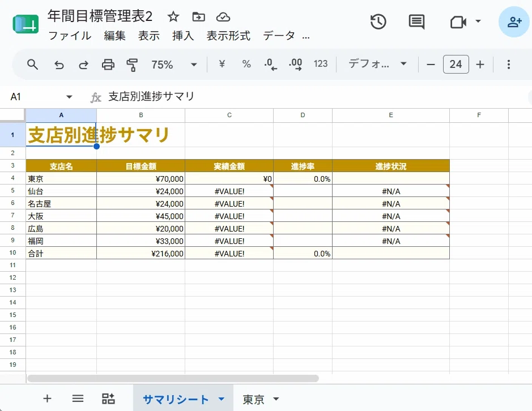
Task: Print the spreadsheet
Action: 108,65
